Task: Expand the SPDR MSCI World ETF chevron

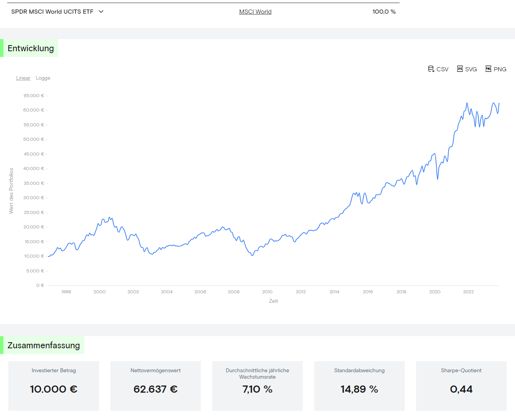Action: (101, 12)
